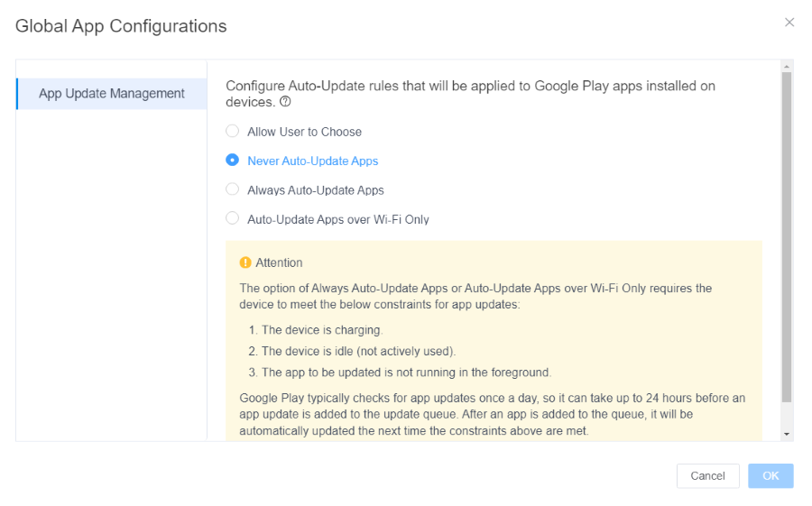Click the Attention heading text

[x=279, y=263]
